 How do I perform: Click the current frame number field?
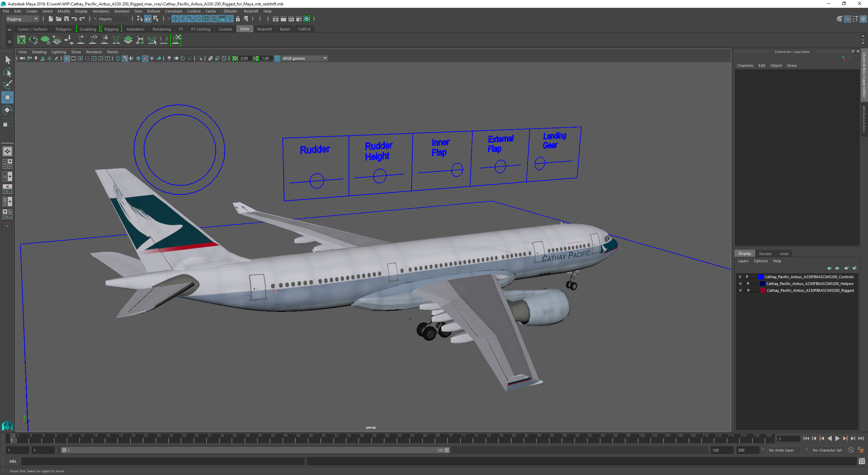tap(788, 439)
